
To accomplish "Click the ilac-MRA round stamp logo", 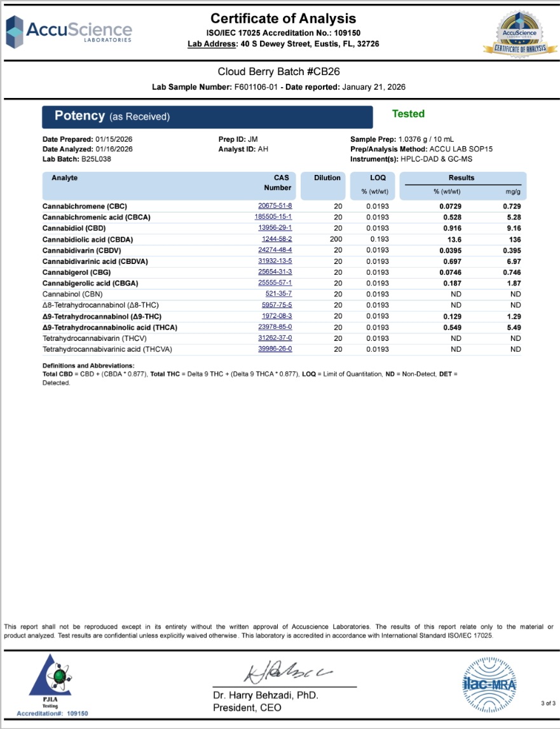I will click(489, 684).
